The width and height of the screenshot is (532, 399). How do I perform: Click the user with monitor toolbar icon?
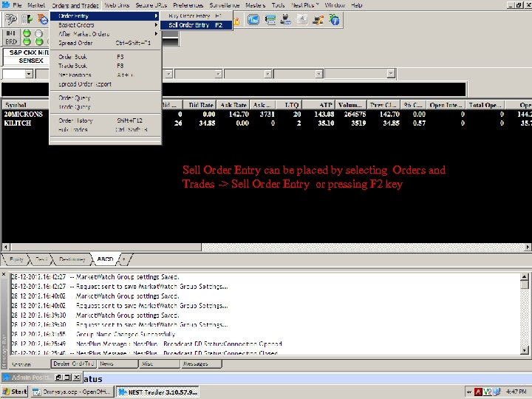[286, 20]
